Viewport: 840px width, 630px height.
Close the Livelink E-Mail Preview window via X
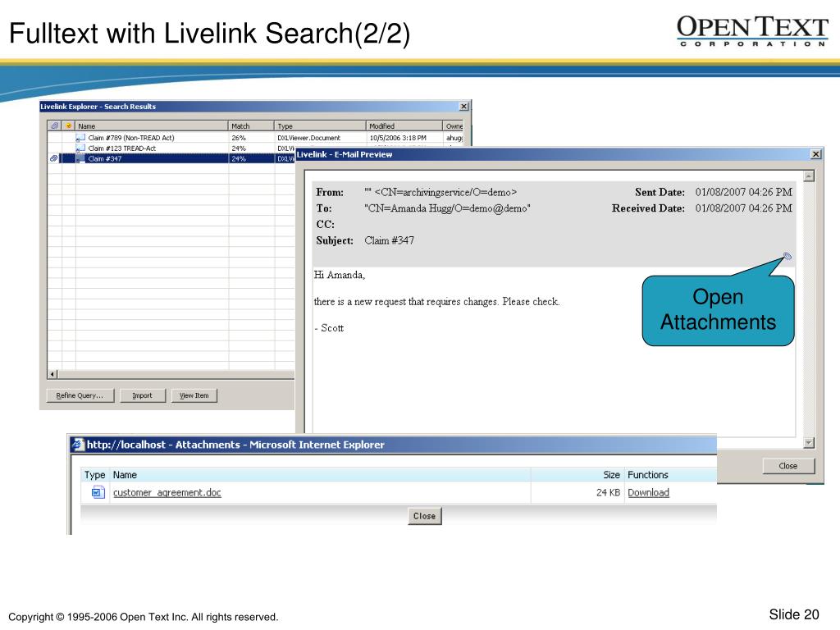[816, 154]
